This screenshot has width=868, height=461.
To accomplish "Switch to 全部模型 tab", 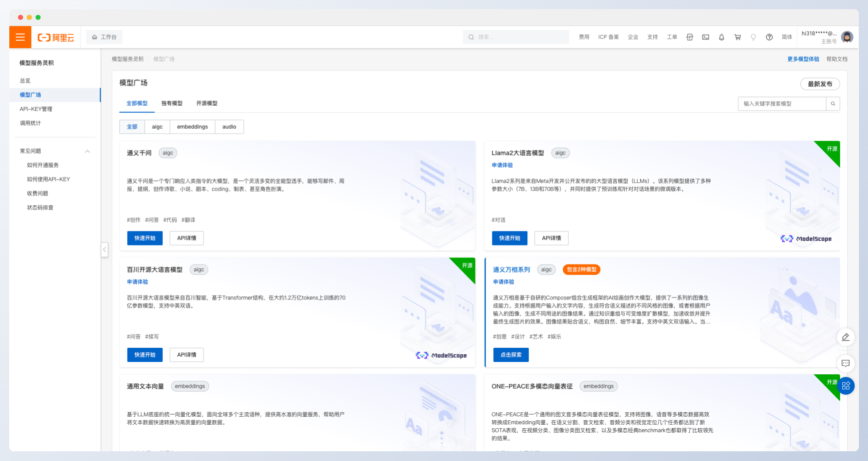I will pos(137,104).
